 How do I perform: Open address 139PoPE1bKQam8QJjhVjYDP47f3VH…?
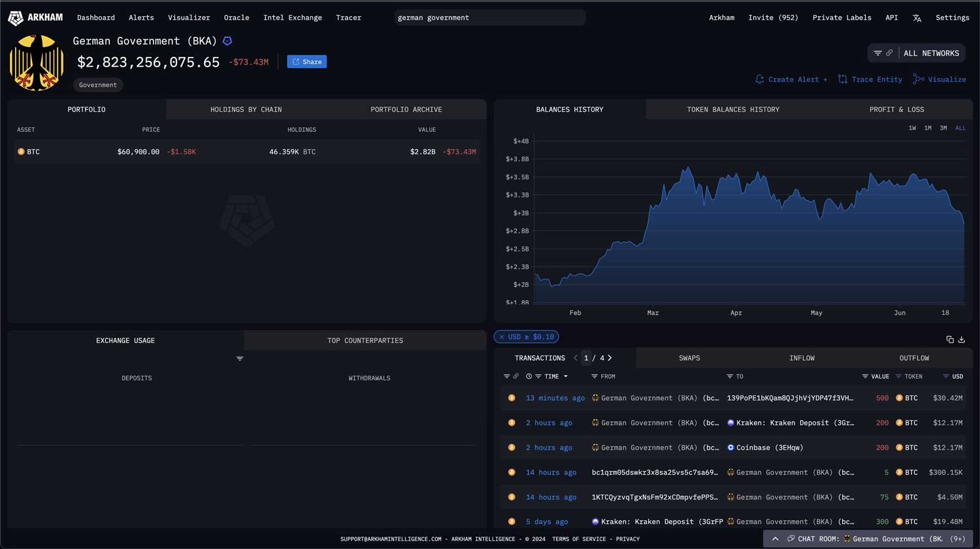tap(790, 398)
